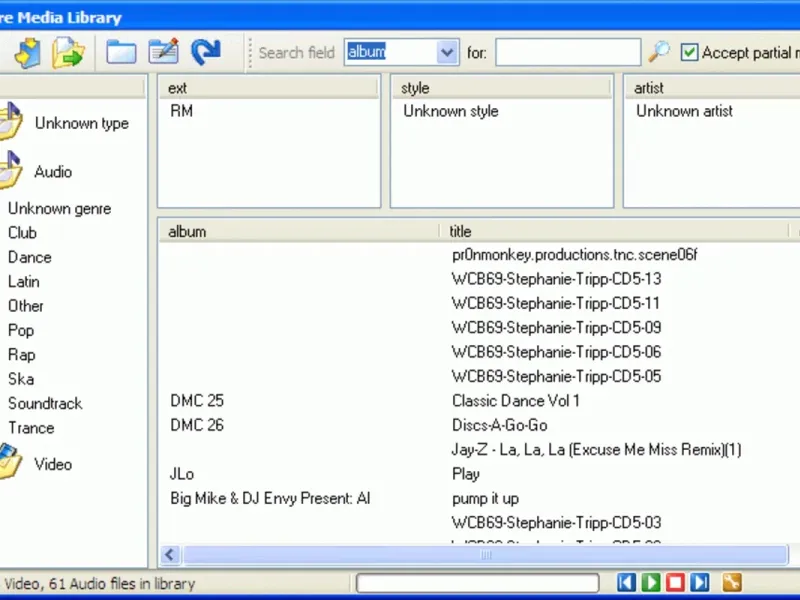Click the next track playback button
Image resolution: width=800 pixels, height=600 pixels.
[700, 582]
